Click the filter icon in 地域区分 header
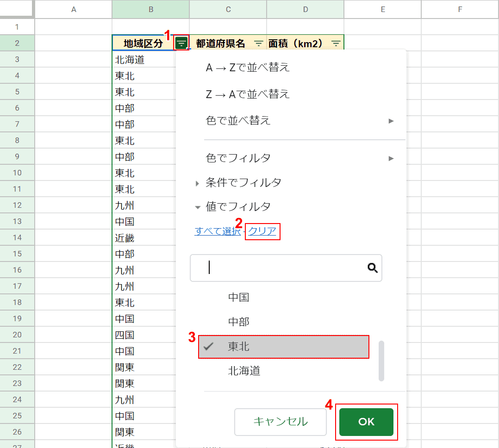This screenshot has width=499, height=448. (181, 43)
